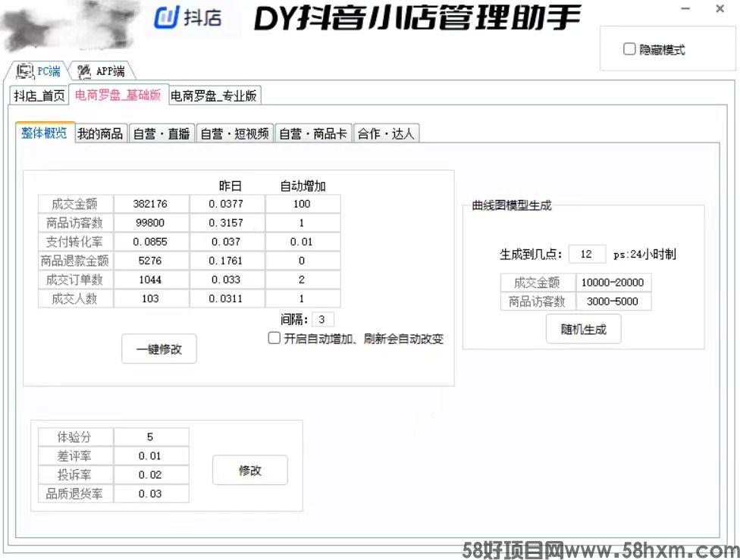Screen dimensions: 740x560
Task: Click the 商品访客数 value 99800
Action: tap(151, 223)
